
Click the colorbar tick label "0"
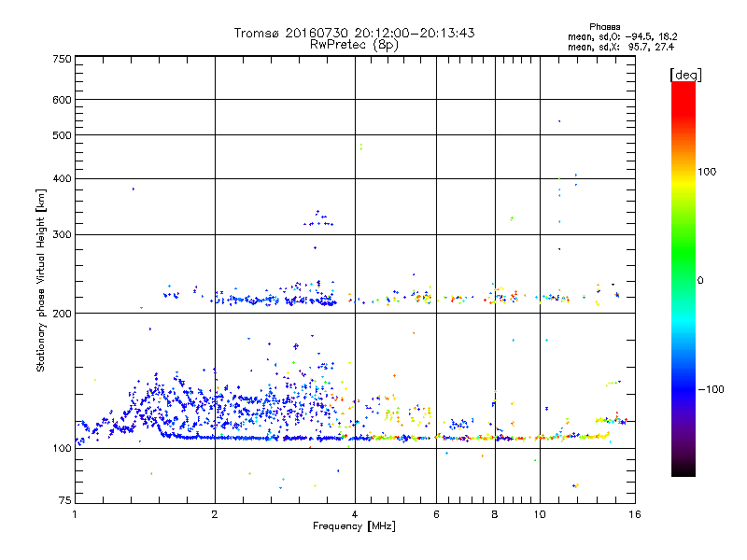[699, 280]
